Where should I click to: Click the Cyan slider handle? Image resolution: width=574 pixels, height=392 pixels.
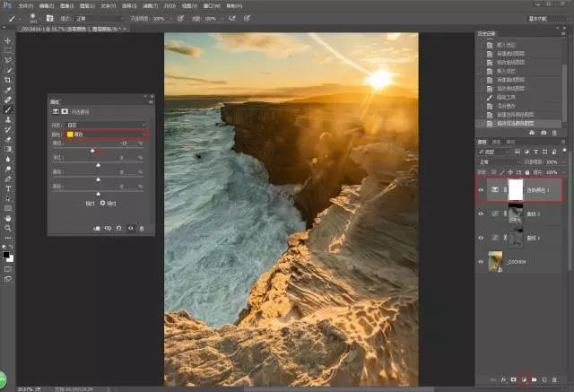[93, 152]
